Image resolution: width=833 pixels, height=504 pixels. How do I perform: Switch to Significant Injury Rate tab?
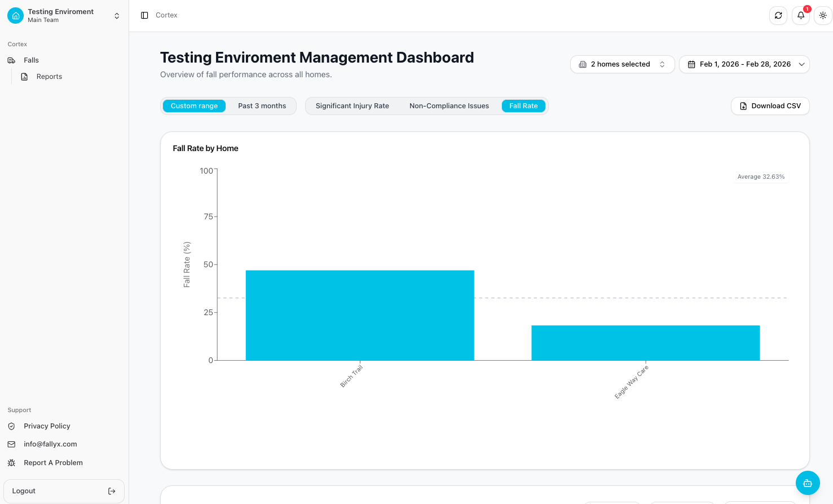(x=352, y=106)
